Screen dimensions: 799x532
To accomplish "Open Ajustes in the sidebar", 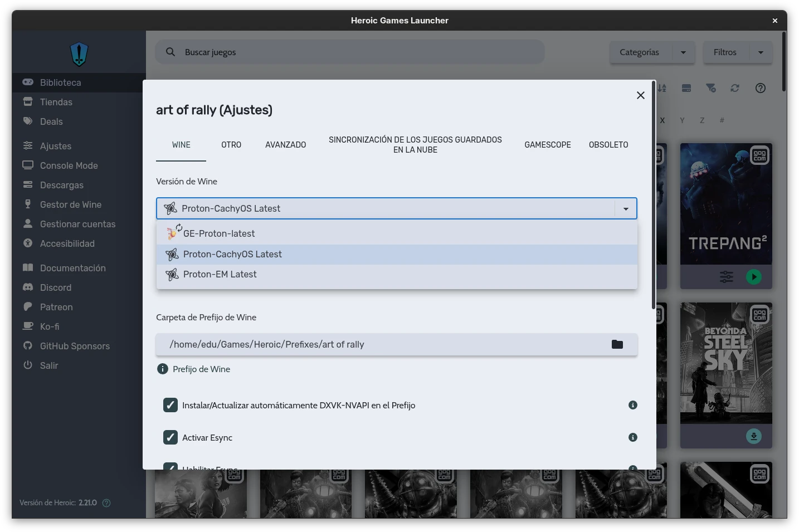I will tap(79, 146).
